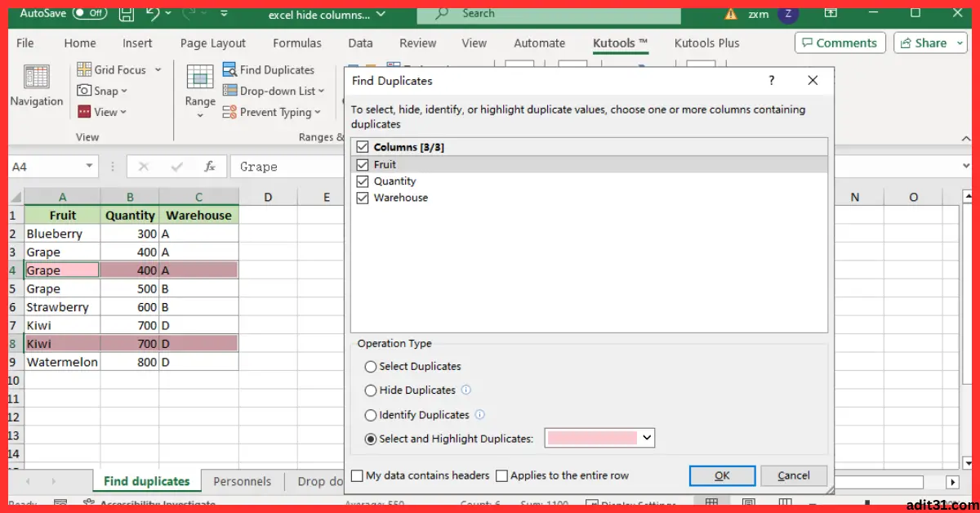Uncheck the Warehouse column checkbox
This screenshot has height=513, width=980.
[x=363, y=198]
